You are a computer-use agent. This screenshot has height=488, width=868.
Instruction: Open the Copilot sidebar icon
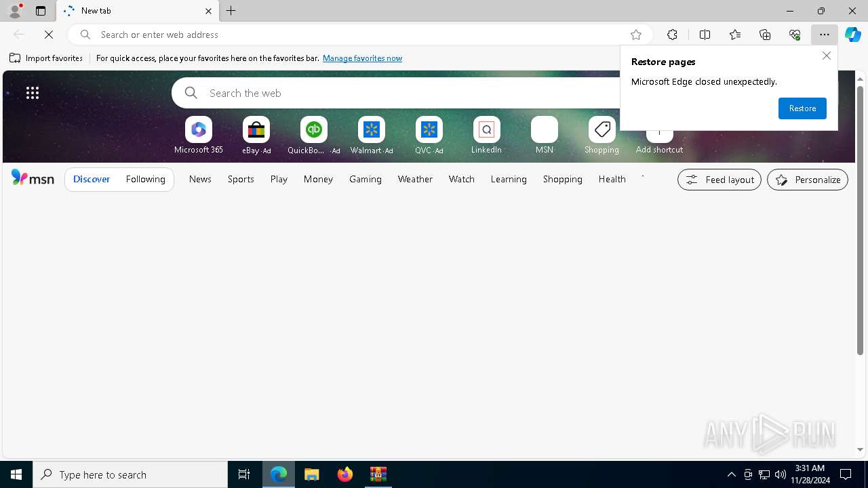(853, 35)
